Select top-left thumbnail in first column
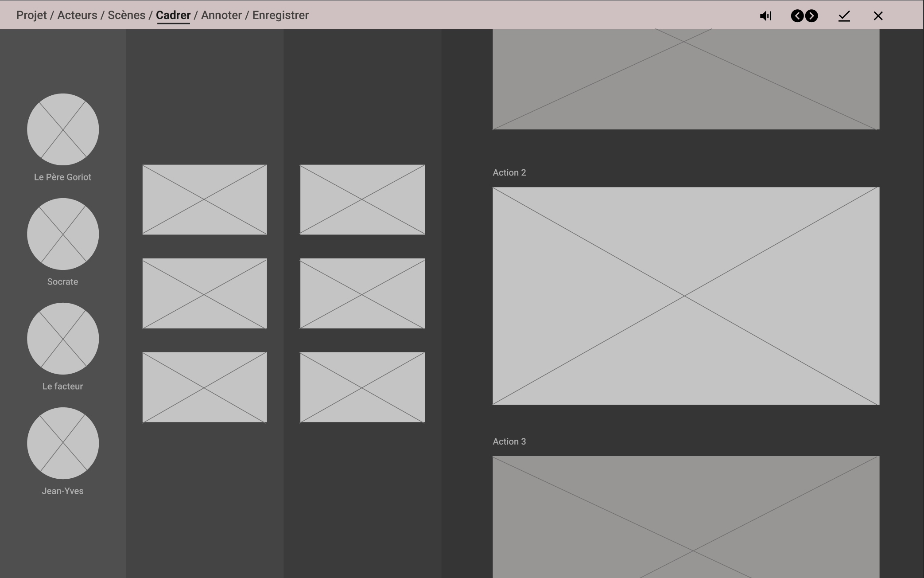This screenshot has height=578, width=924. [205, 199]
